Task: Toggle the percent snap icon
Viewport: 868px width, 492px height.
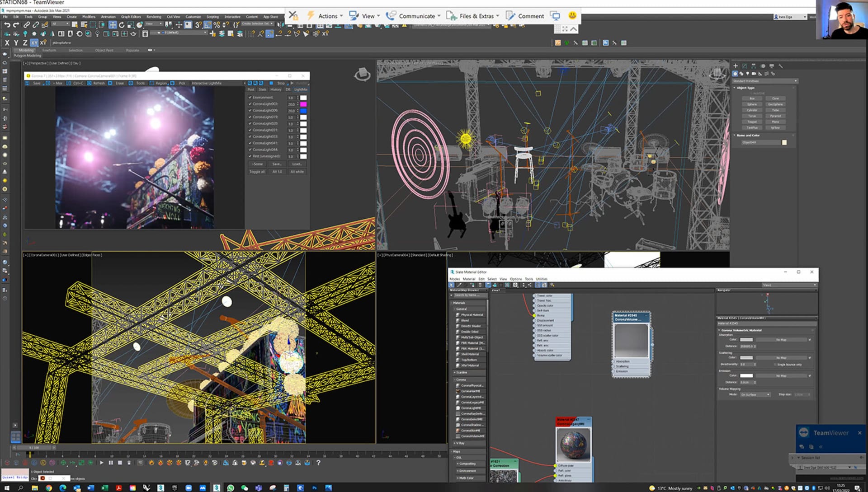Action: point(217,25)
